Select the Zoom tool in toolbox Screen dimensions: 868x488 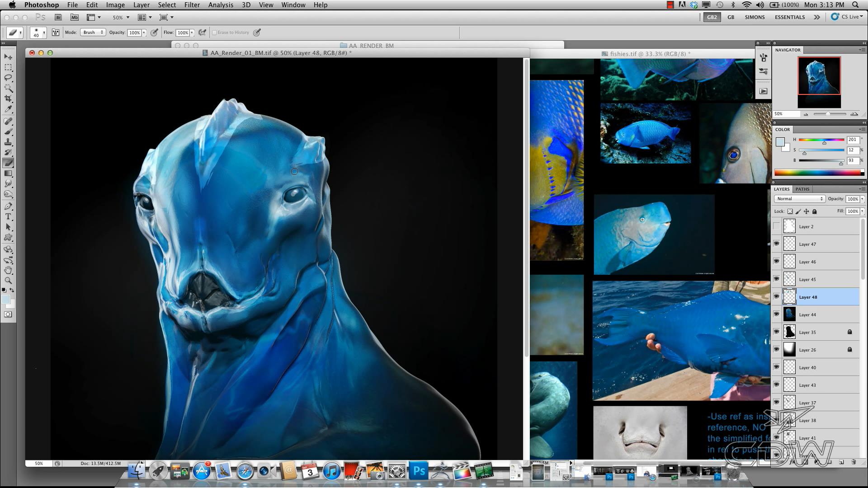pos(8,281)
